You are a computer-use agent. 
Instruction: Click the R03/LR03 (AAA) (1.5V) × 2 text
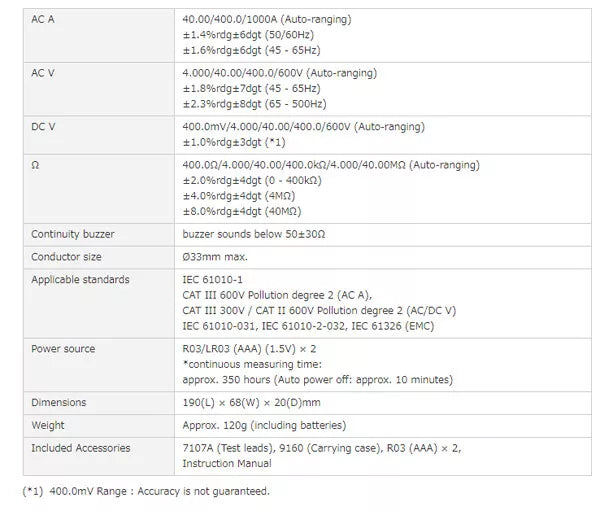tap(247, 349)
